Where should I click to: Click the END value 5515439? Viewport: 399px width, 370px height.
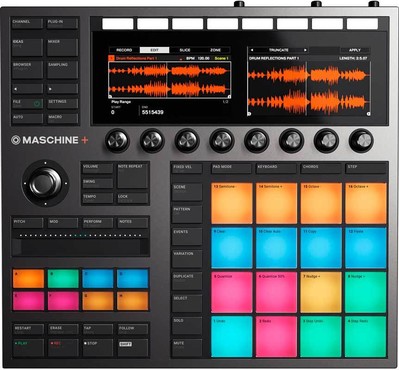point(153,112)
